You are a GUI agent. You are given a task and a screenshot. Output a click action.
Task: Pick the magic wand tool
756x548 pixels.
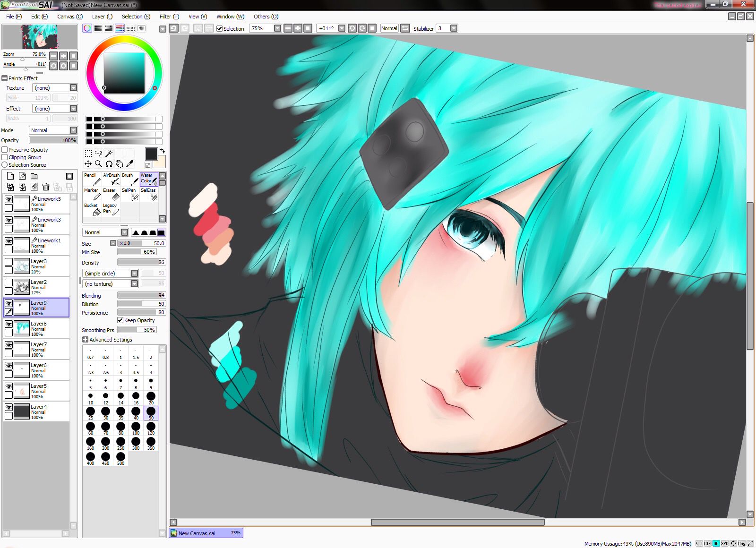(109, 154)
